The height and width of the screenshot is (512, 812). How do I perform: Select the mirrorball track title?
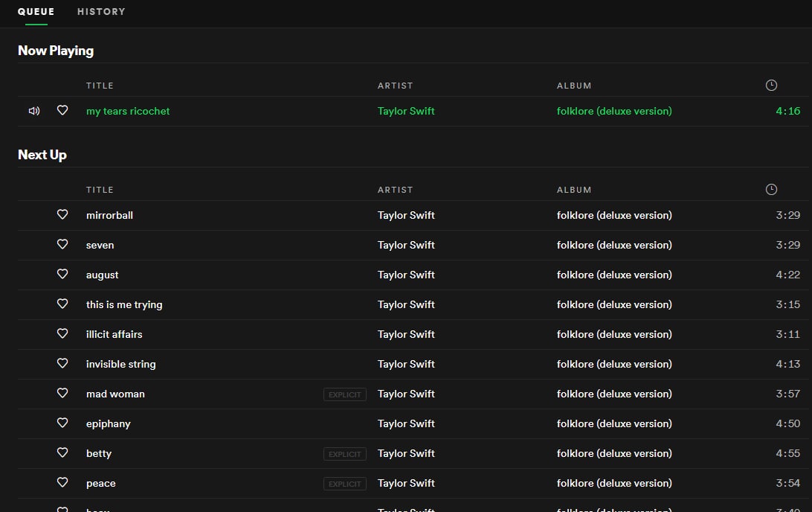click(x=109, y=215)
